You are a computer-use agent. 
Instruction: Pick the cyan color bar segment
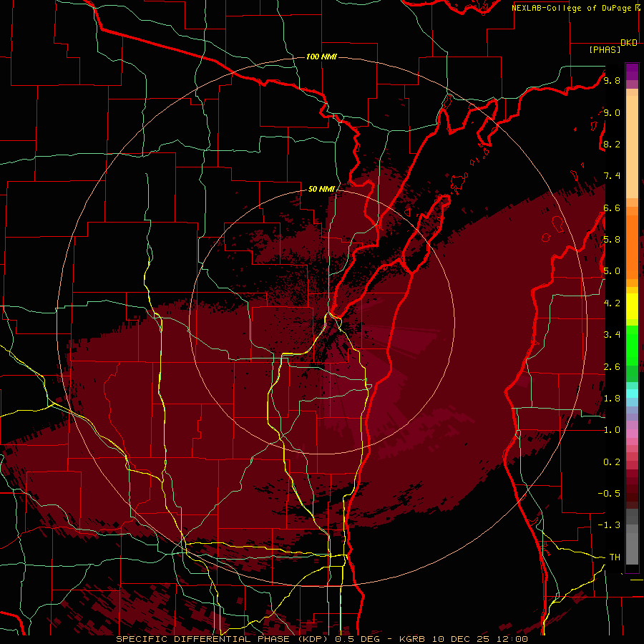tap(632, 394)
